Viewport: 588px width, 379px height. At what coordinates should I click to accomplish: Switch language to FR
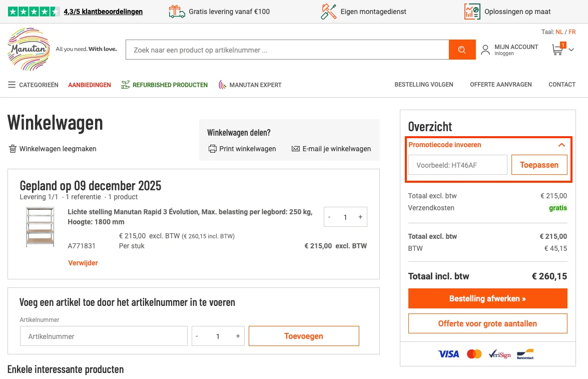click(x=572, y=32)
